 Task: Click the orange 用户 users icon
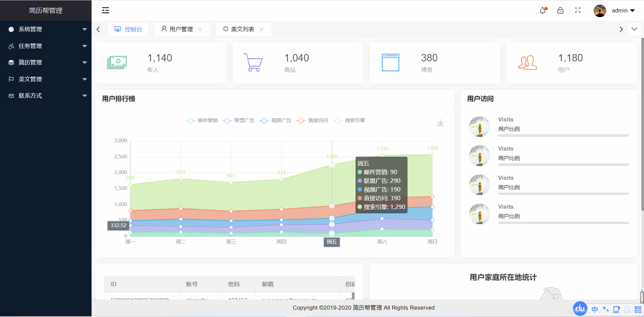tap(528, 62)
